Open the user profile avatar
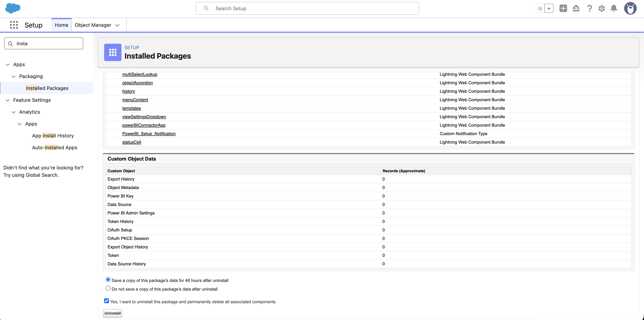 [x=630, y=8]
